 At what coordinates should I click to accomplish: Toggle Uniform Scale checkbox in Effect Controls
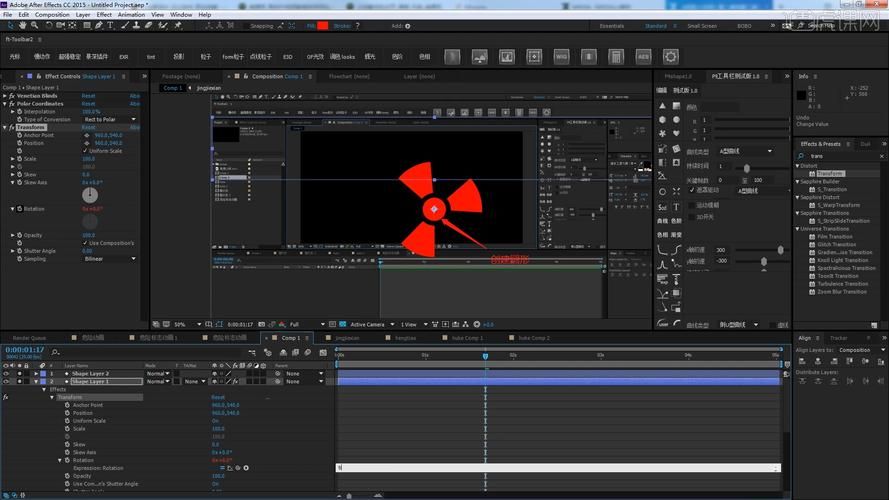coord(86,151)
